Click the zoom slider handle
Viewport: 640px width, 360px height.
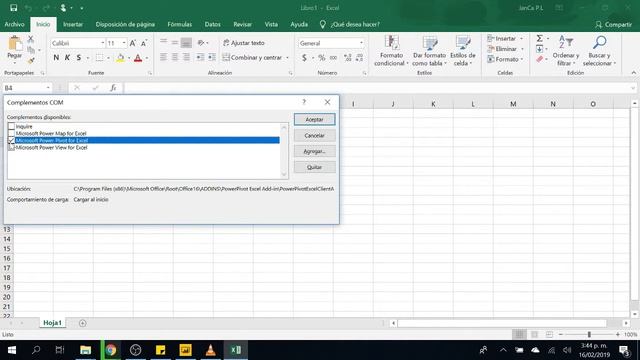pos(589,334)
